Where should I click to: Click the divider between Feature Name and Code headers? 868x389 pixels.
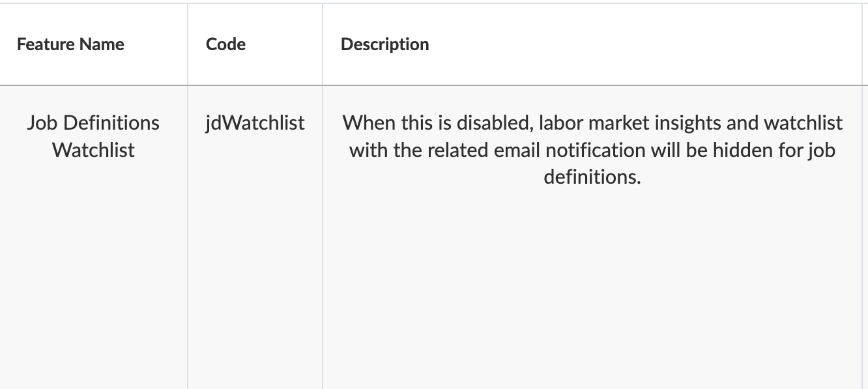click(188, 44)
